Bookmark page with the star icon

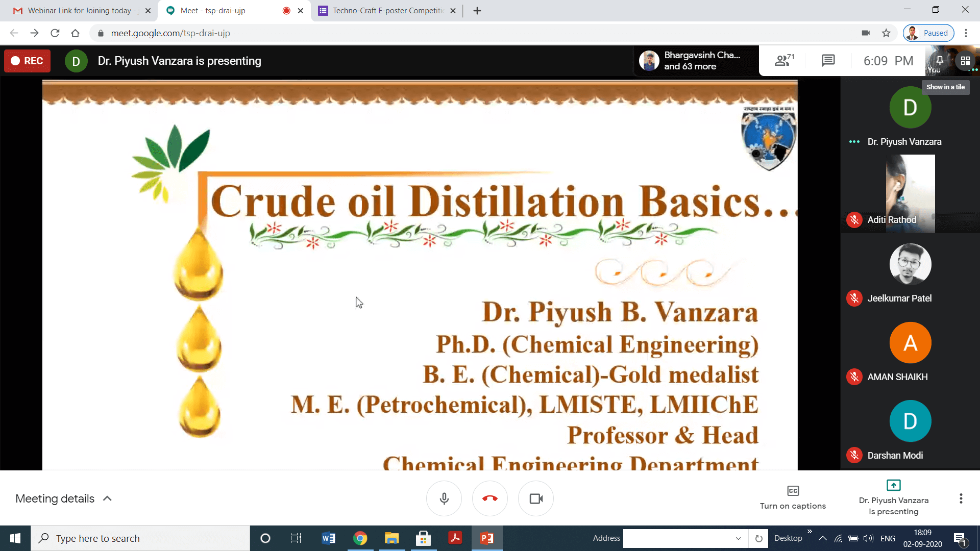click(x=886, y=33)
